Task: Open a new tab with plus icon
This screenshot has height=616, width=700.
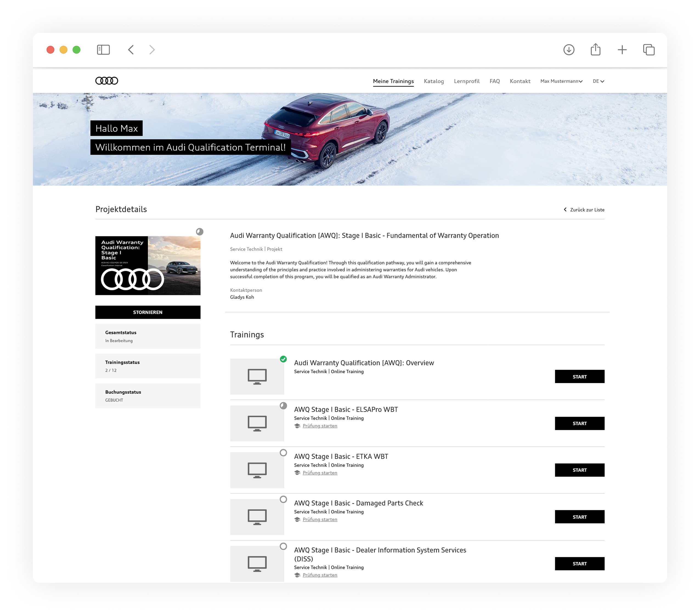Action: point(622,50)
